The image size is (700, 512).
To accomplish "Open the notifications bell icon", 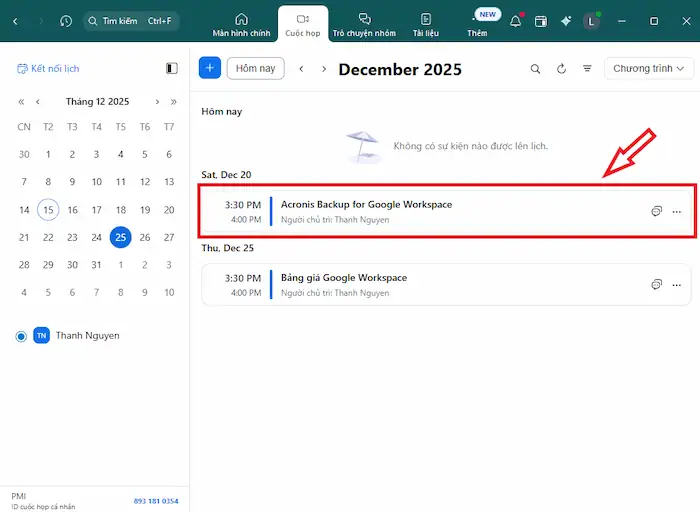I will pyautogui.click(x=516, y=21).
